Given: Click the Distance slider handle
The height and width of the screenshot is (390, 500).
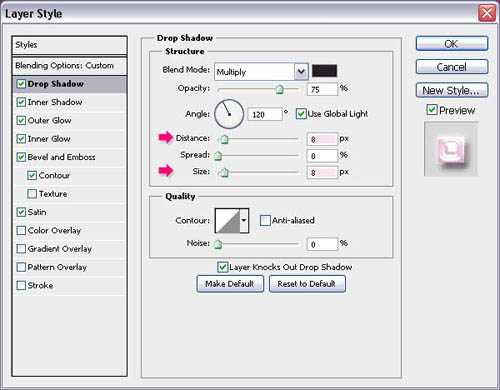Looking at the screenshot, I should pos(225,139).
